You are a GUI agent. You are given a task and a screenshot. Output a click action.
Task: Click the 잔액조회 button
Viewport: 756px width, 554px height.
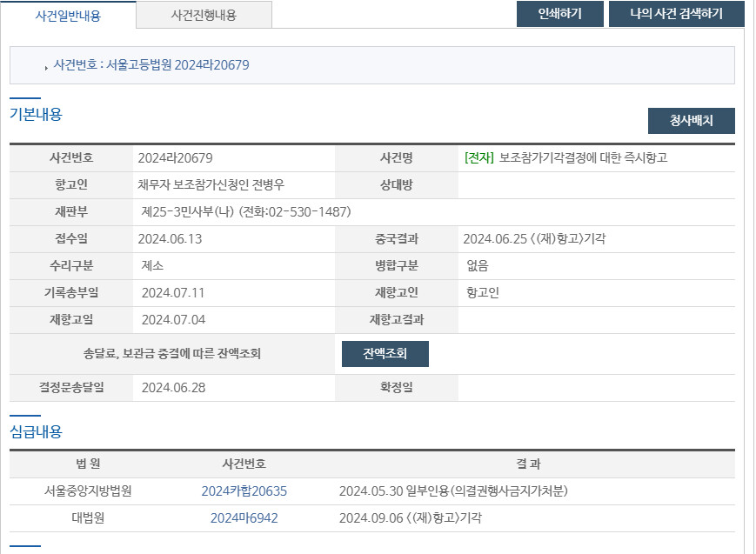pyautogui.click(x=385, y=354)
